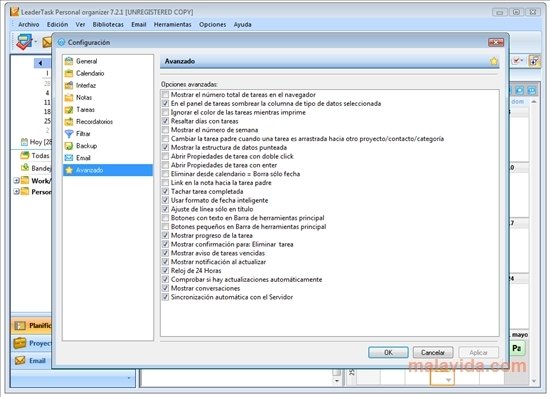Click the bottom text area scroll down arrow
The image size is (550, 397).
[x=337, y=381]
